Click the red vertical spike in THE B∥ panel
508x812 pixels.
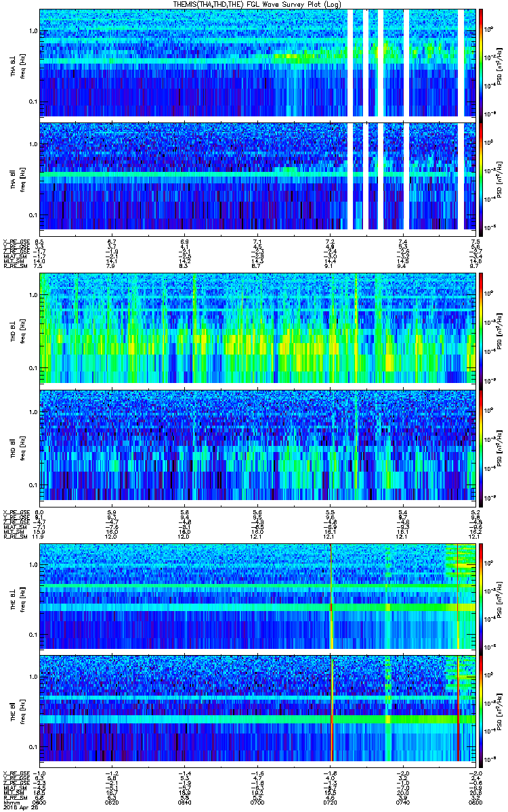tap(331, 708)
